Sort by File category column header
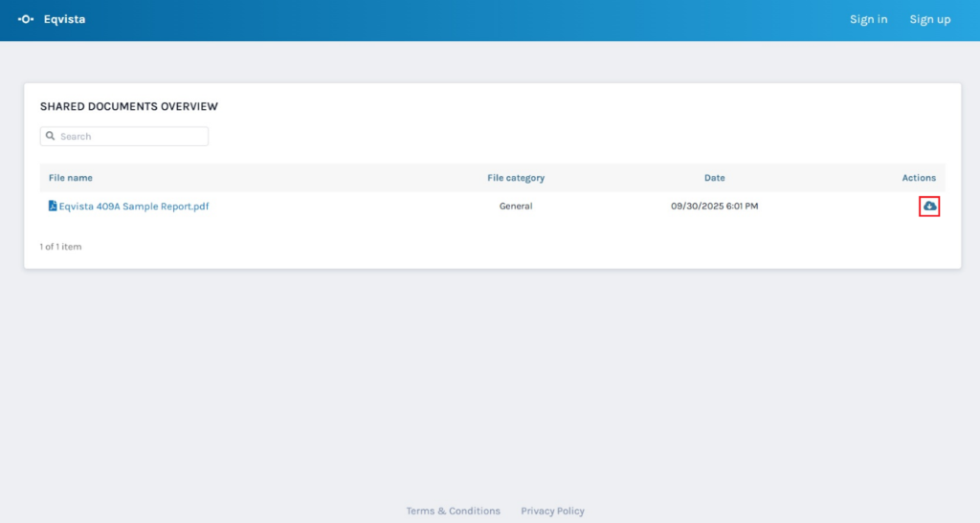Screen dimensions: 980x523 [515, 178]
